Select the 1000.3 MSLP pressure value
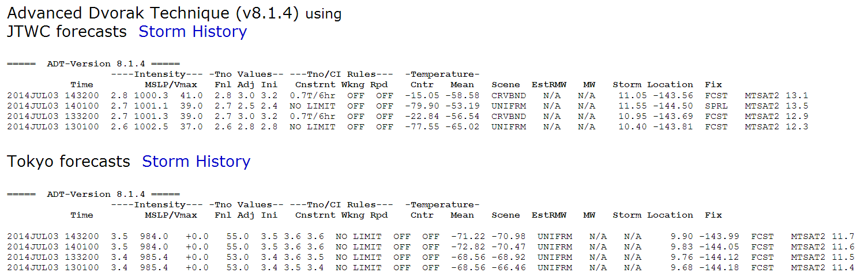Image resolution: width=868 pixels, height=280 pixels. [151, 95]
